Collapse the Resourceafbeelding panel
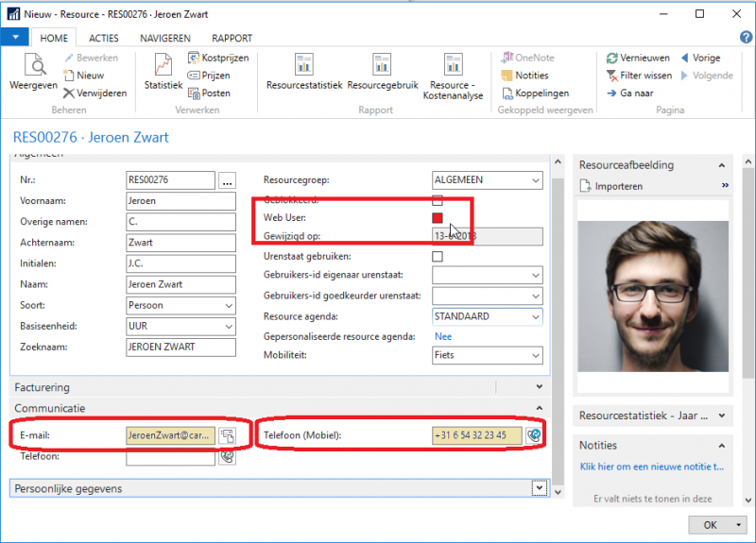Screen dimensions: 756x543 (x=721, y=165)
